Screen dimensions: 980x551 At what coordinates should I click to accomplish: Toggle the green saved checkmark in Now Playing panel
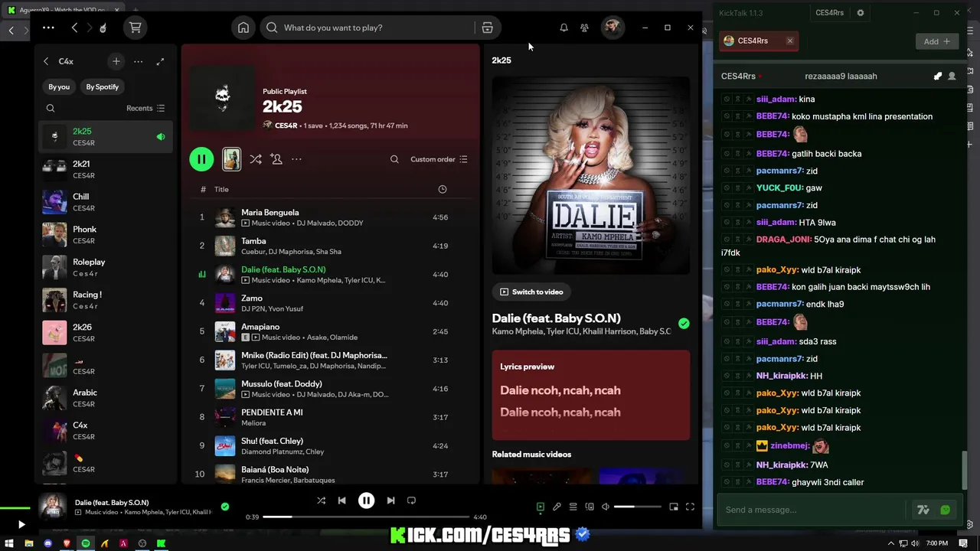[x=684, y=324]
